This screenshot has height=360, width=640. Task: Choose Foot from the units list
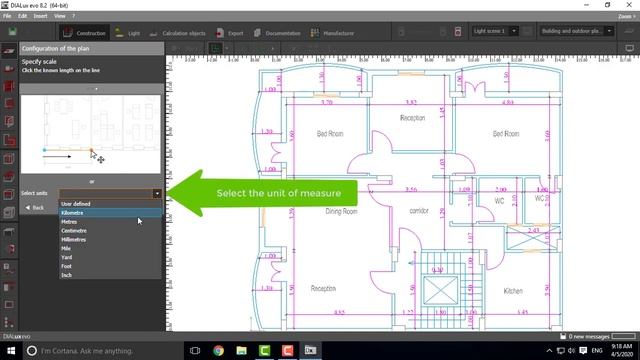pyautogui.click(x=110, y=266)
